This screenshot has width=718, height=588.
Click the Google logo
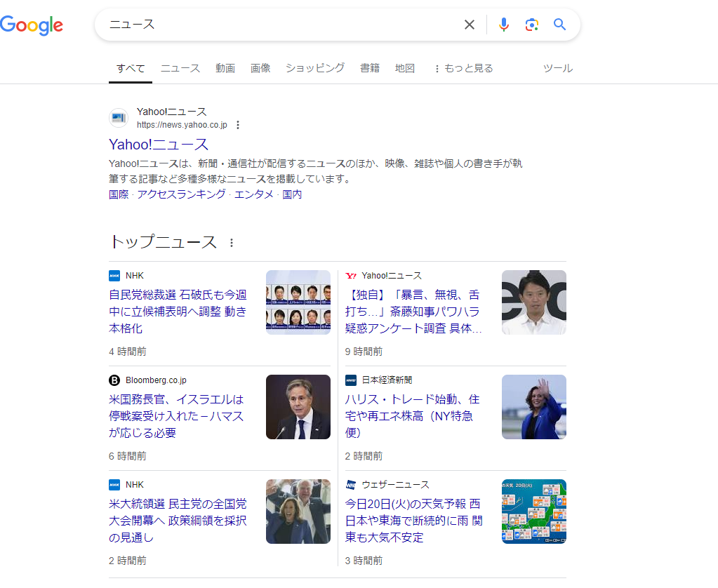click(32, 25)
